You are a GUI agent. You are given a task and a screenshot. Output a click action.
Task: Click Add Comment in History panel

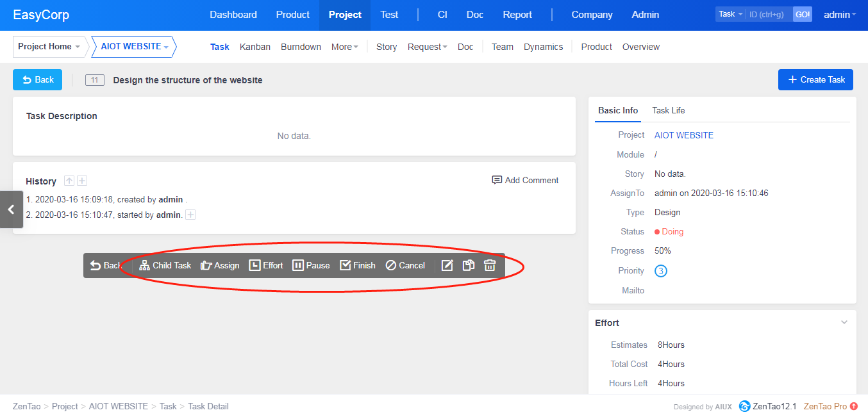(x=525, y=180)
